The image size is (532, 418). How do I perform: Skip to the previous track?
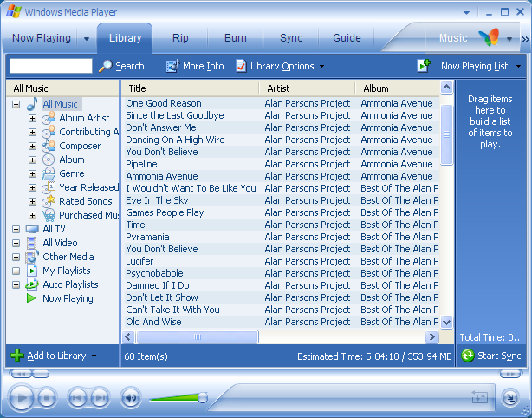tap(78, 398)
